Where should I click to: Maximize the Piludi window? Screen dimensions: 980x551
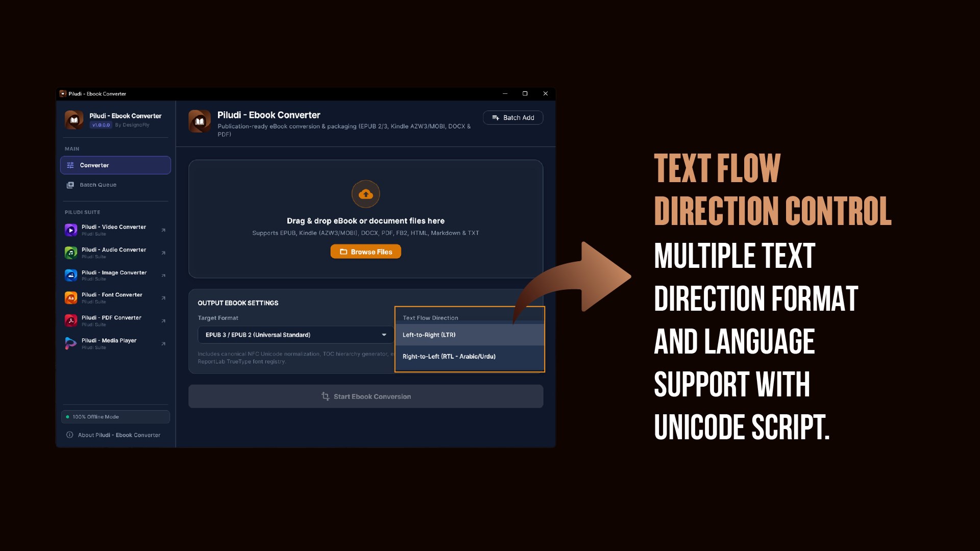525,94
